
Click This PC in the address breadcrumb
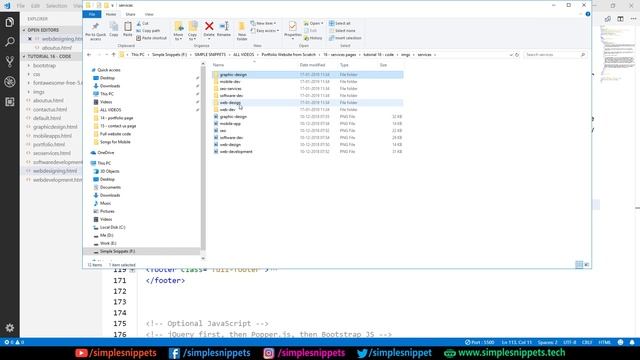pos(138,55)
